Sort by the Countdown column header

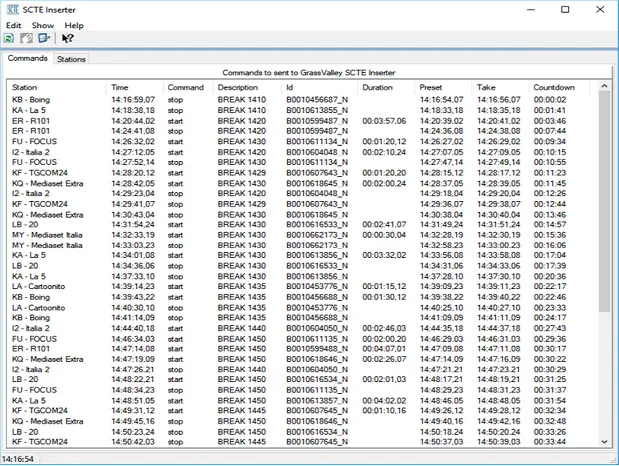[555, 87]
